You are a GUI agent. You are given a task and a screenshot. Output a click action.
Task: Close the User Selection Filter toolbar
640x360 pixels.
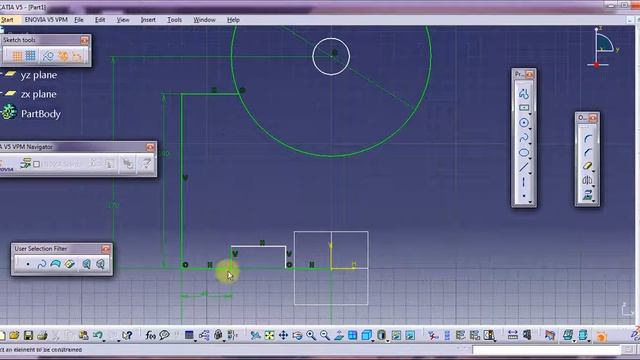point(106,249)
